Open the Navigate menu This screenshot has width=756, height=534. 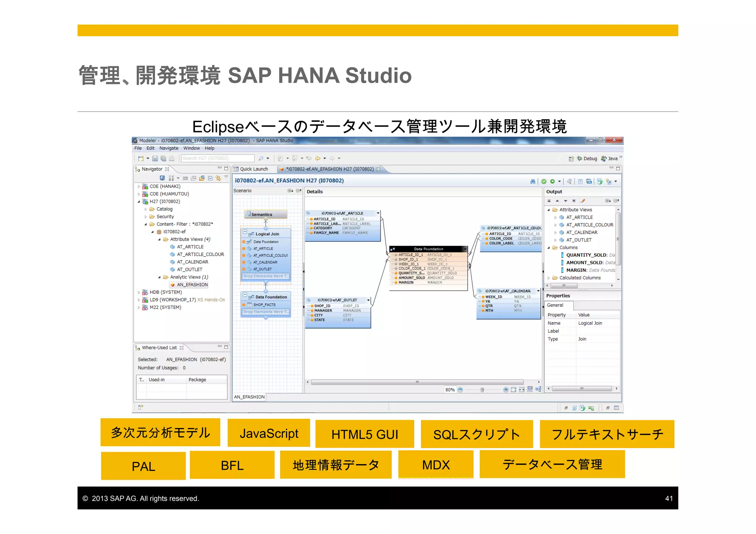[x=169, y=148]
